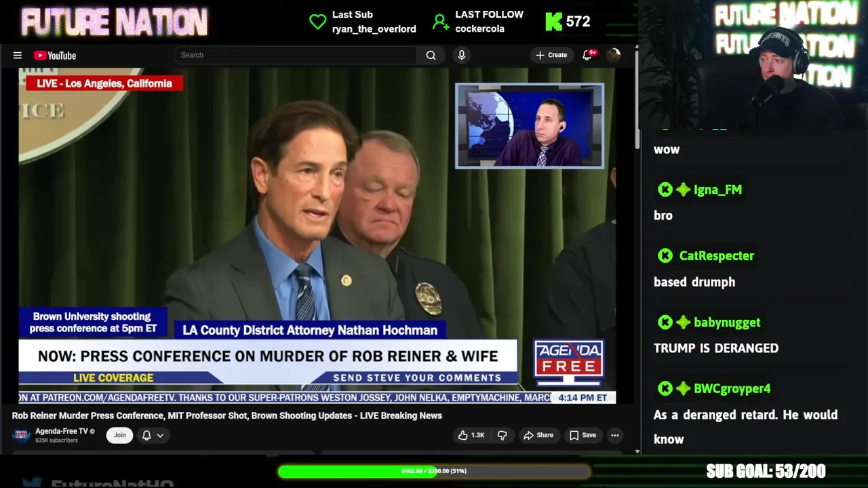The height and width of the screenshot is (488, 868).
Task: Click the video title text
Action: click(227, 415)
